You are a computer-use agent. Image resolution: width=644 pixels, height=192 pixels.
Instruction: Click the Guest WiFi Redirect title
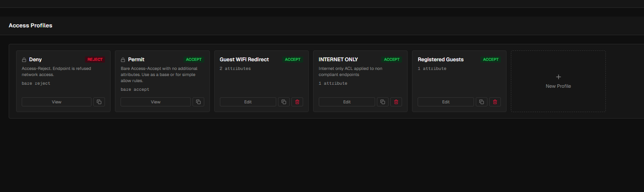pyautogui.click(x=244, y=60)
